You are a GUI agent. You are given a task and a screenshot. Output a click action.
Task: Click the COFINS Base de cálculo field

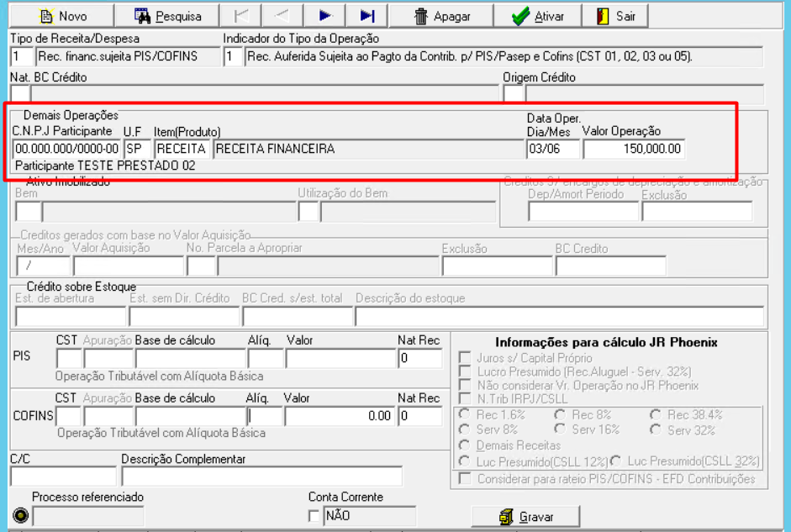190,417
